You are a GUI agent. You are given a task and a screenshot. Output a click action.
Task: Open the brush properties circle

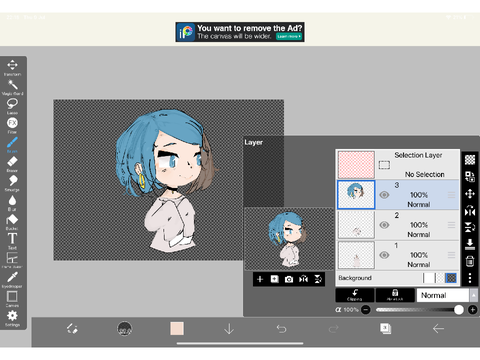point(124,329)
